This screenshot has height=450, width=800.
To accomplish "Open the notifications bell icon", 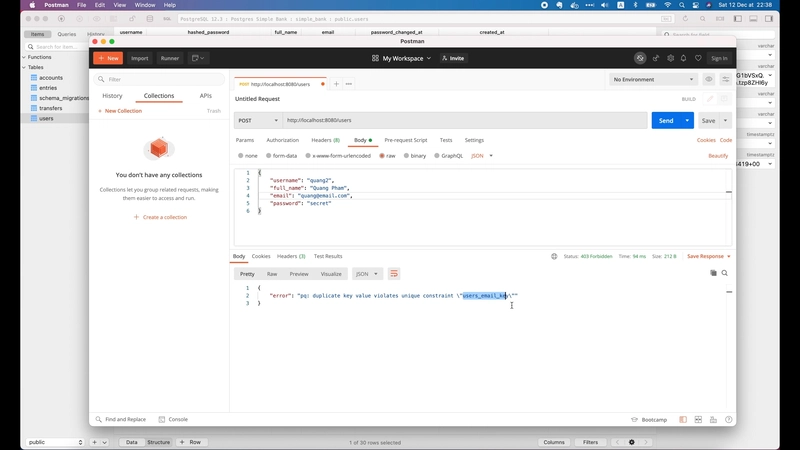I will [x=684, y=58].
